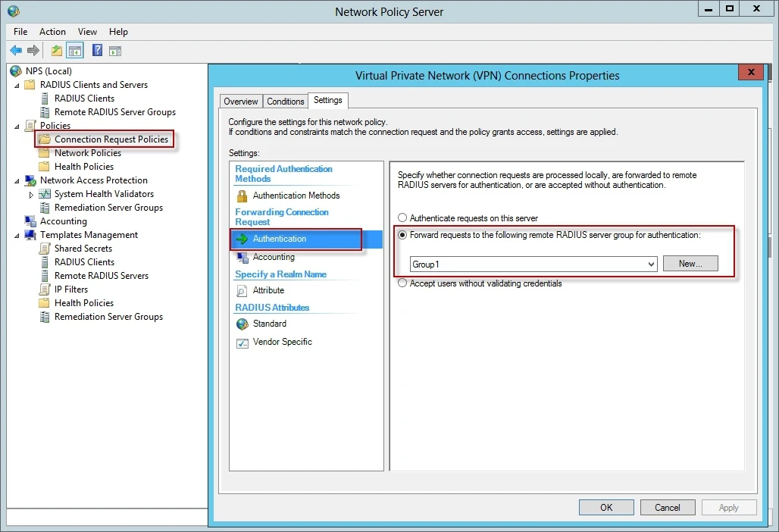Expand the System Health Validators node
This screenshot has width=779, height=532.
31,195
